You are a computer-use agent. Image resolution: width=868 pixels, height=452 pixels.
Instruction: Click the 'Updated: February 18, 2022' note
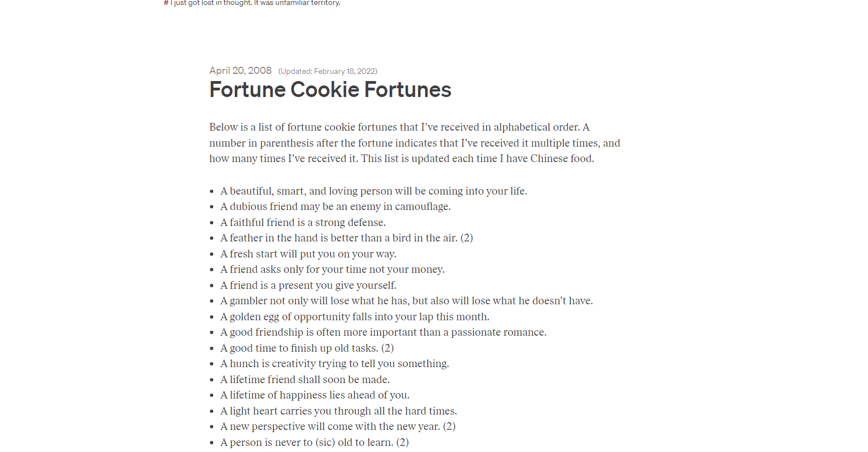point(327,71)
